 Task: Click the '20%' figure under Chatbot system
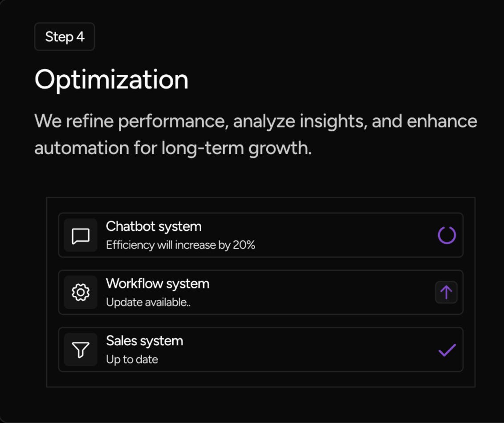[x=244, y=245]
